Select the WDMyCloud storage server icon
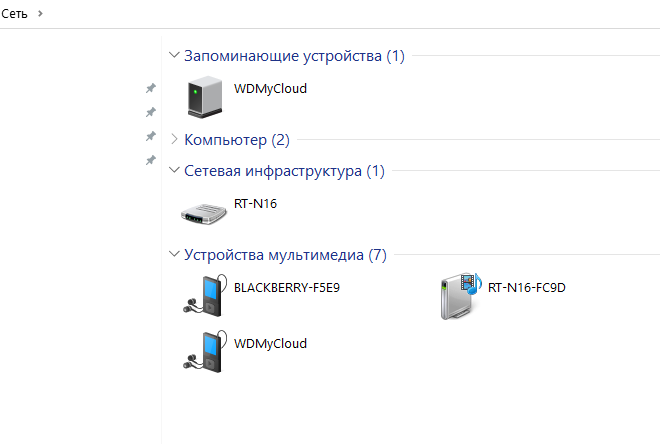Screen dimensions: 660x444 click(x=205, y=97)
